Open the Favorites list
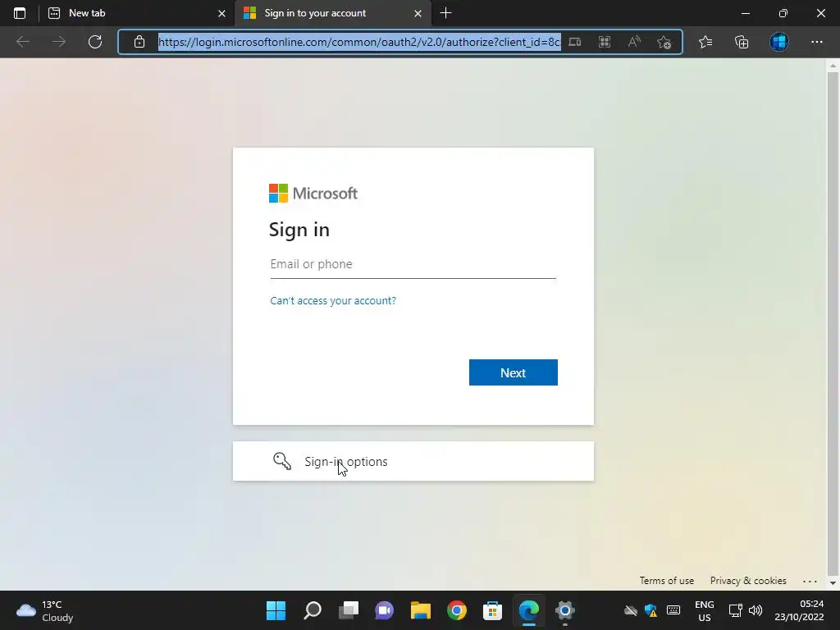Image resolution: width=840 pixels, height=630 pixels. (705, 42)
